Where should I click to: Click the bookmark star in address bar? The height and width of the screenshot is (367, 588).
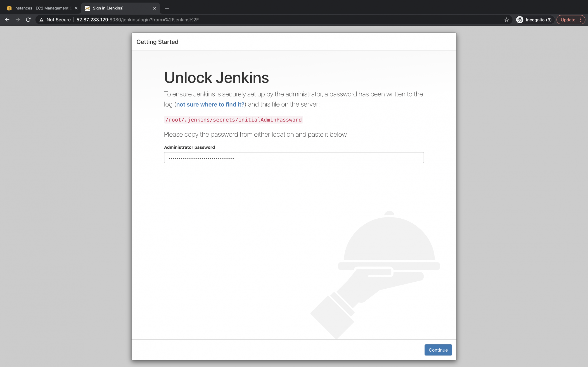pos(506,20)
